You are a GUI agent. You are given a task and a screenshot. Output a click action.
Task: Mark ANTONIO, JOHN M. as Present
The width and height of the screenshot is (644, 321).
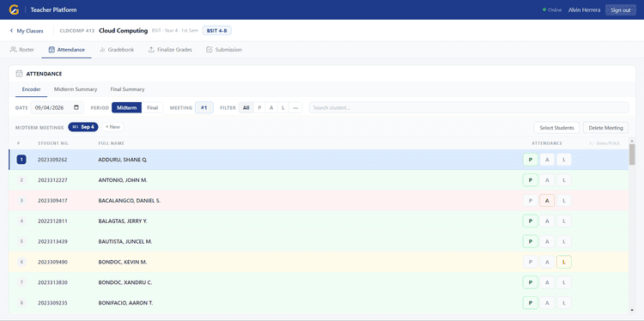coord(531,180)
